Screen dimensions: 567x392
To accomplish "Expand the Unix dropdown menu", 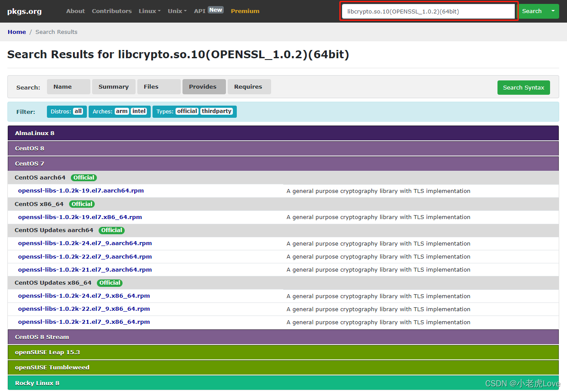I will point(177,11).
